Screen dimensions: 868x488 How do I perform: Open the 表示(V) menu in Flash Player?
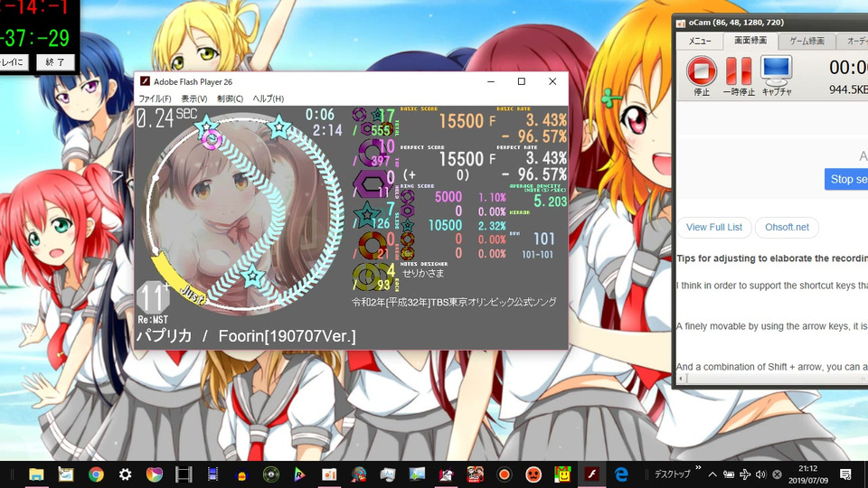[x=193, y=99]
